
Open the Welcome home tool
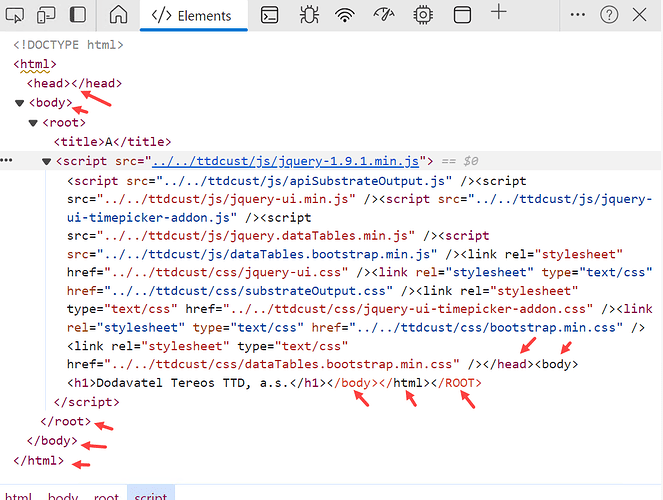[118, 15]
